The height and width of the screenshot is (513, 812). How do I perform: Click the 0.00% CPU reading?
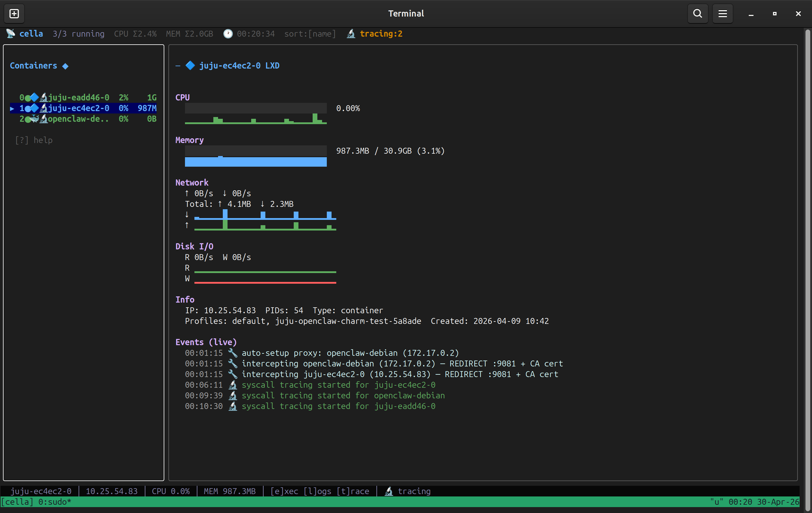point(348,108)
